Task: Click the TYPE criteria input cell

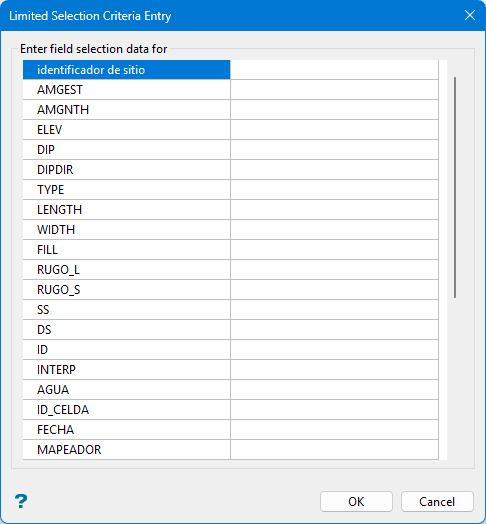Action: (334, 189)
